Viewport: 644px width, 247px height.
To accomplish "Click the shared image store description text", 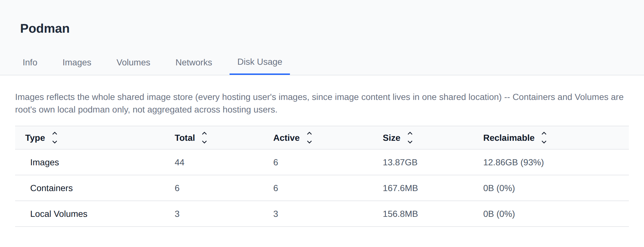I will [319, 103].
